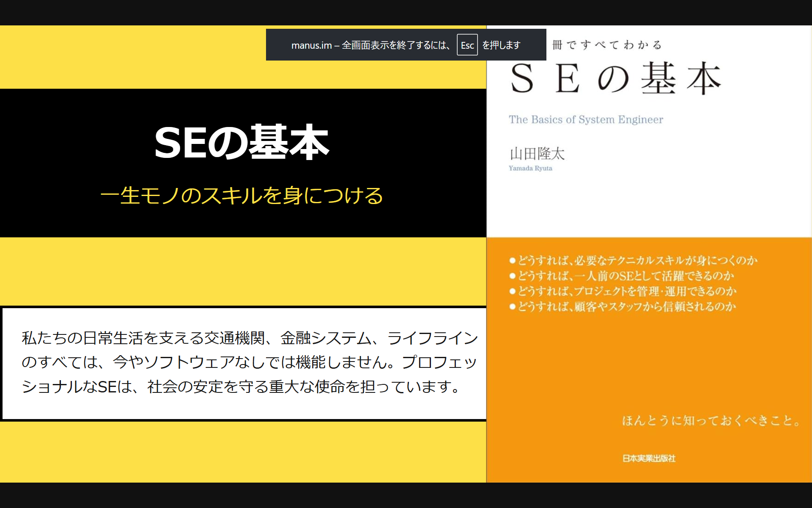Viewport: 812px width, 508px height.
Task: Click third bullet about プロジェクト管理
Action: click(x=623, y=291)
